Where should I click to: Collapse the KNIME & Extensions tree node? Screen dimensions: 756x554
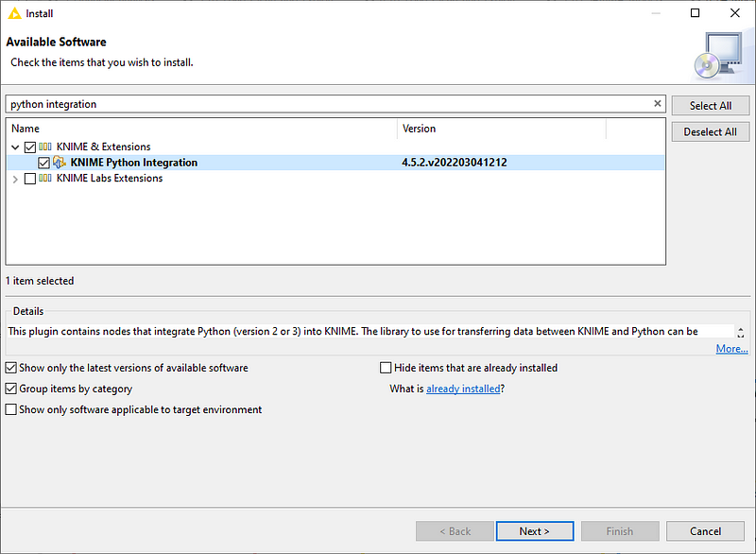[x=15, y=147]
